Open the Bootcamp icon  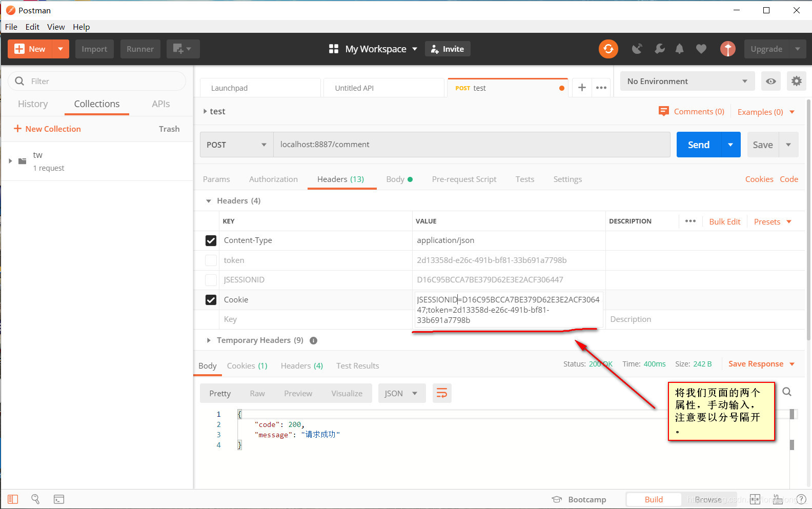click(x=557, y=499)
